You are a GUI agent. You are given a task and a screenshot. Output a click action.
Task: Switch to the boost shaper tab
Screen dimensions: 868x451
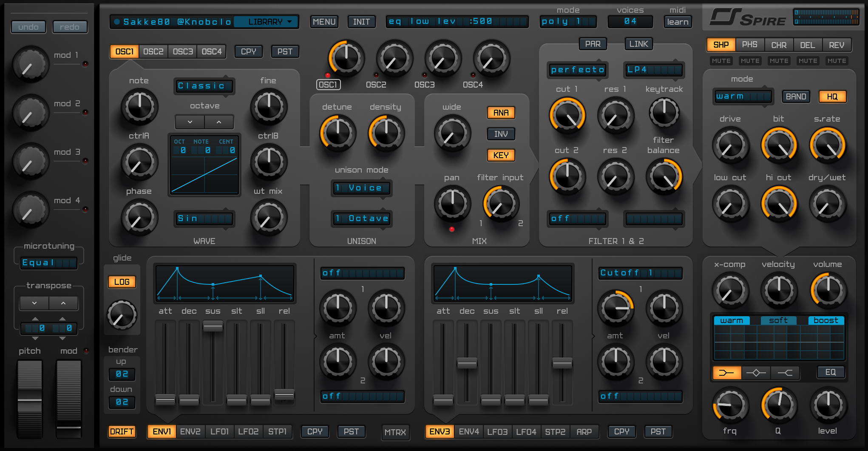(825, 321)
